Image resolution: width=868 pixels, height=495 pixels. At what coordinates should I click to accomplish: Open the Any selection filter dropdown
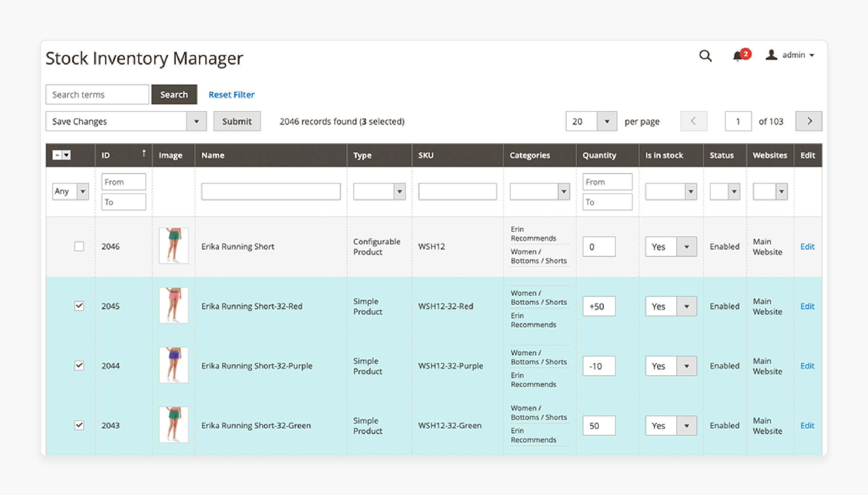pyautogui.click(x=70, y=191)
